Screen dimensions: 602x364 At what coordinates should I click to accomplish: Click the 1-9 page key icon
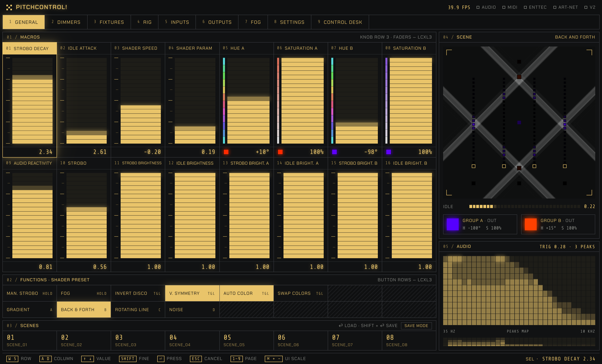236,359
